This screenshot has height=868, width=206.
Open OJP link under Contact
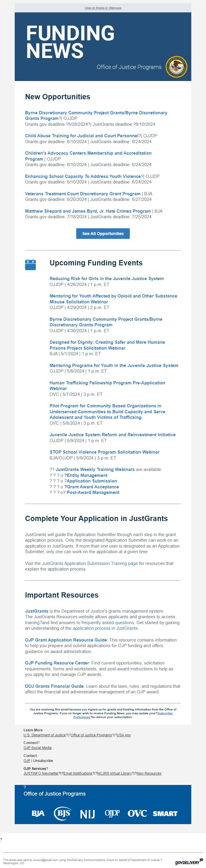click(27, 761)
